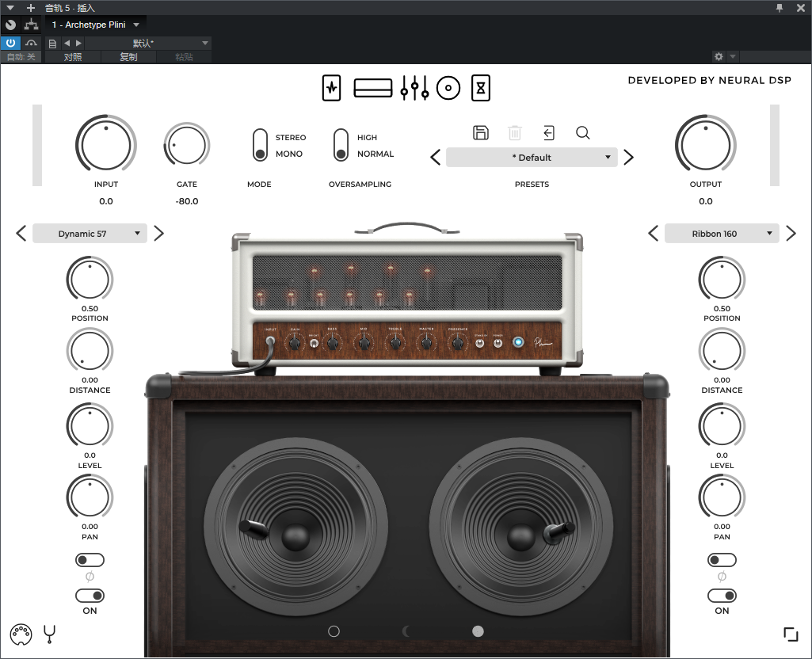
Task: Open MIDI mappings icon
Action: click(x=21, y=634)
